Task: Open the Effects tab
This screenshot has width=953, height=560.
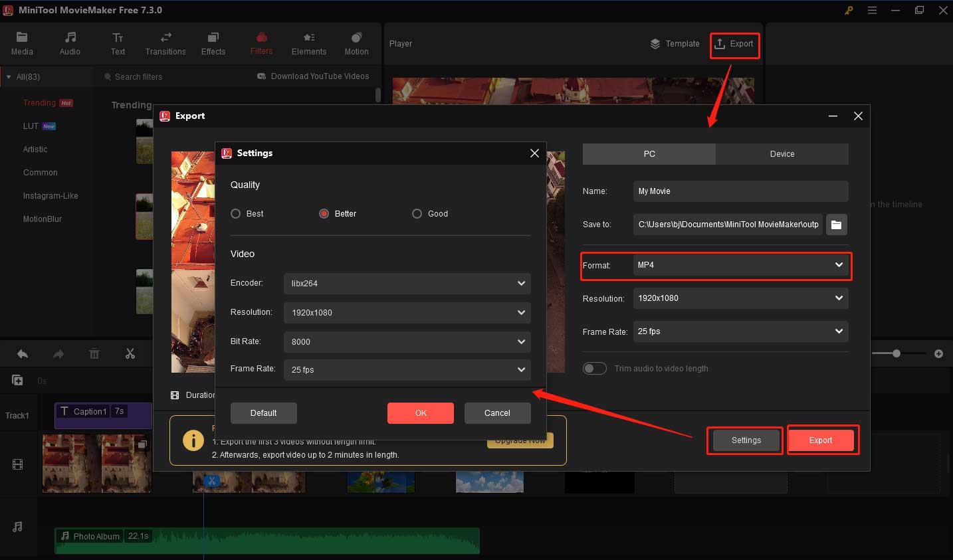Action: tap(213, 44)
